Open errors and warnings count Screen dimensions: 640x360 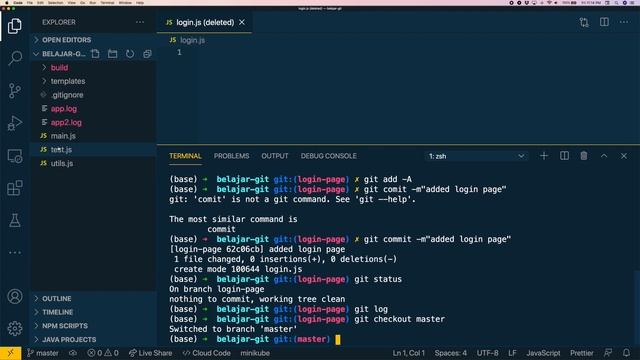pyautogui.click(x=103, y=353)
